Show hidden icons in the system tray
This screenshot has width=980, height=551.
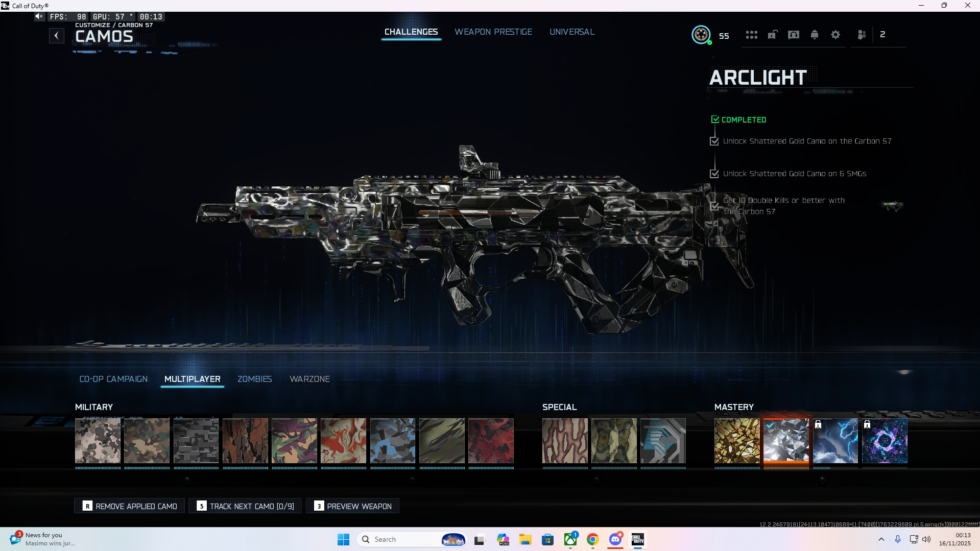coord(881,539)
